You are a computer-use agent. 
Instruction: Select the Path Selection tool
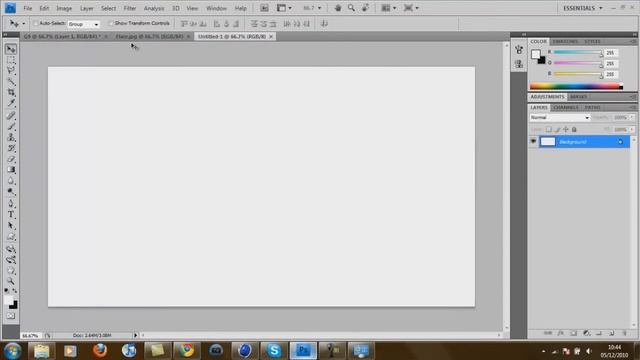pyautogui.click(x=11, y=225)
